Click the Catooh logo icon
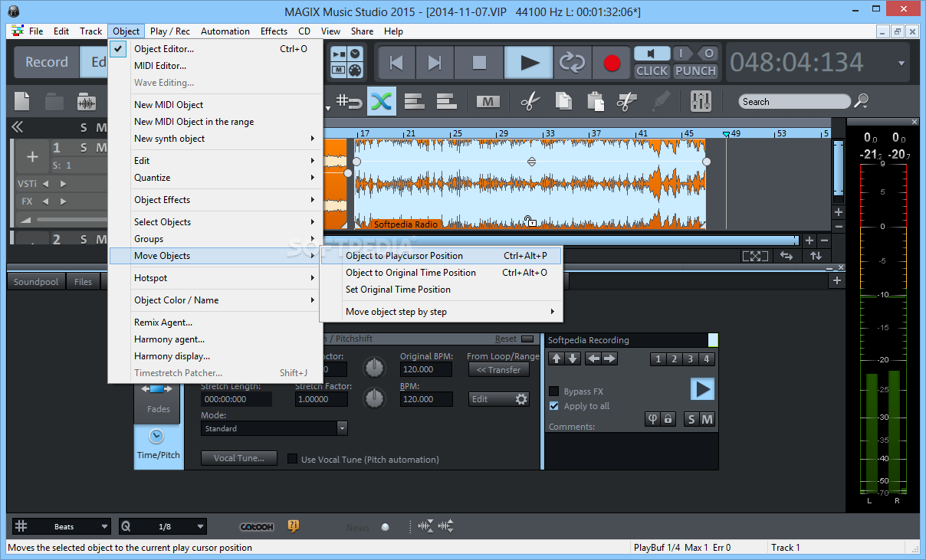 tap(257, 527)
